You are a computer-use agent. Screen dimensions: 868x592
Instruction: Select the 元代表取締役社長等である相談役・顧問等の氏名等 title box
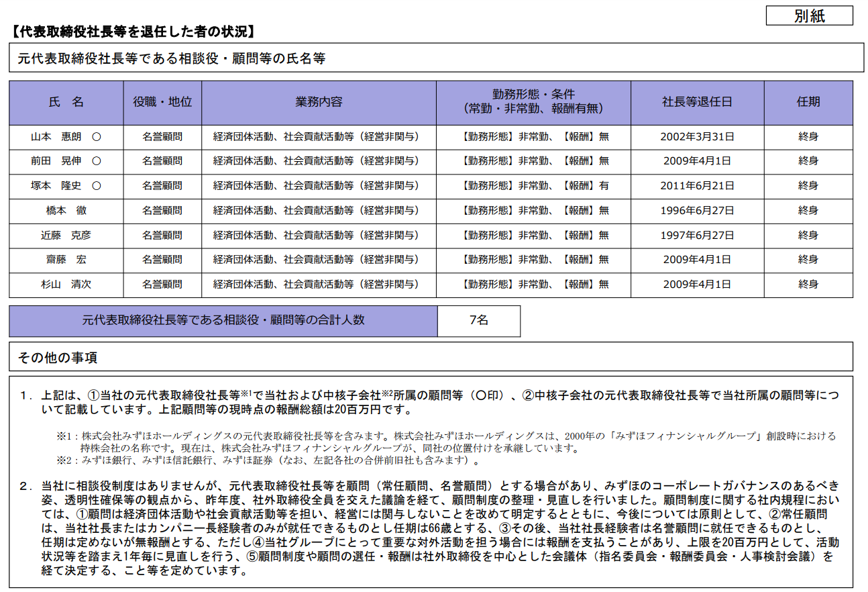click(x=171, y=58)
